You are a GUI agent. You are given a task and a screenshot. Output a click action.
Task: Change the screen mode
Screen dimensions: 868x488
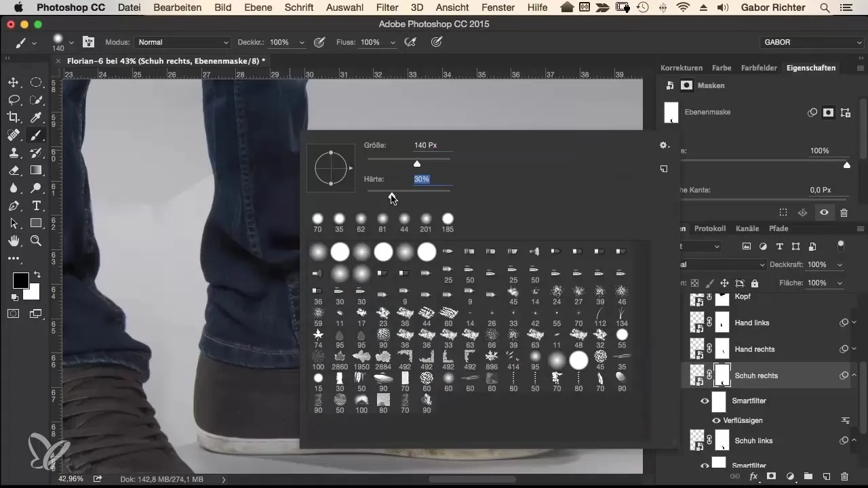tap(35, 313)
